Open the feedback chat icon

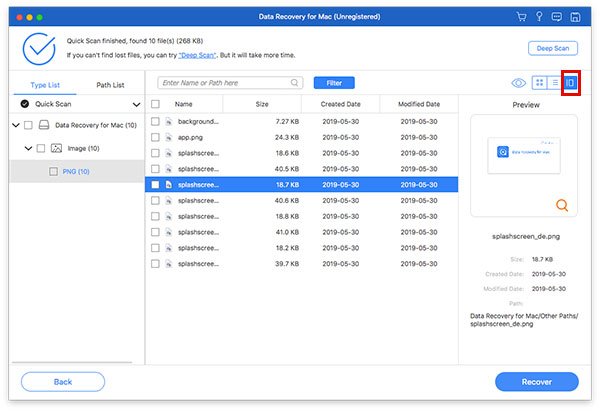(557, 16)
